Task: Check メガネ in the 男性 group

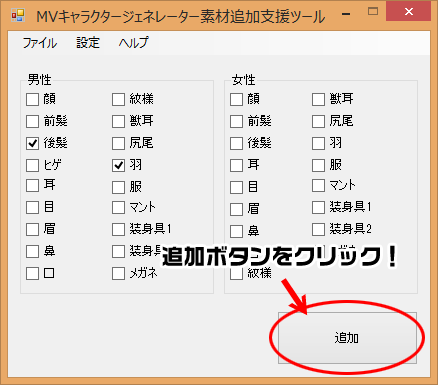Action: coord(118,273)
